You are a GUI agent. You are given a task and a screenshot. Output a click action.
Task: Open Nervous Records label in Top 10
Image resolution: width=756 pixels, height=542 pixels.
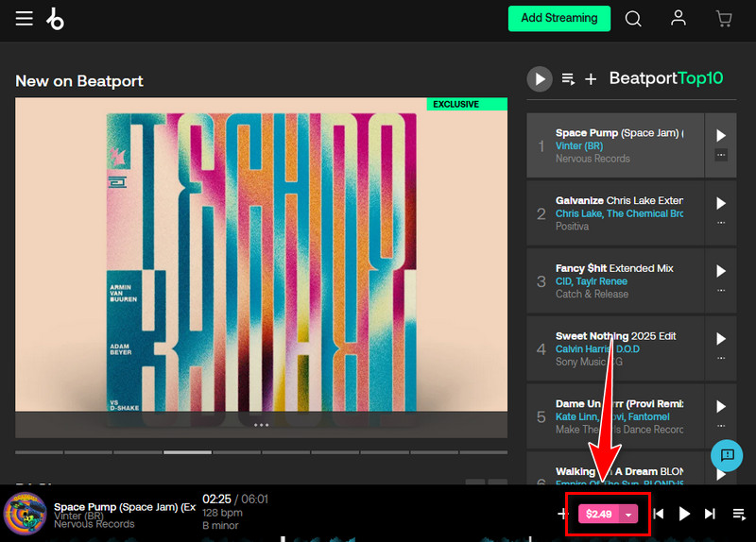[593, 159]
